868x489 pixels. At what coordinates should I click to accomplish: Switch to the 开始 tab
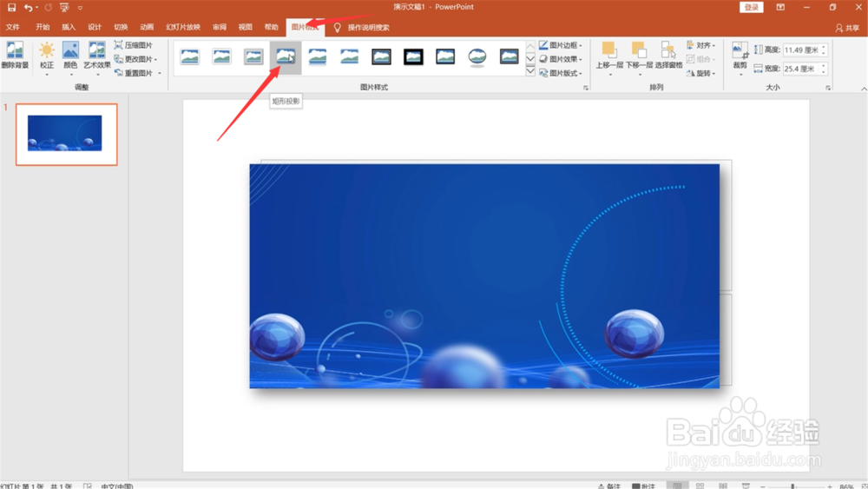(x=43, y=27)
